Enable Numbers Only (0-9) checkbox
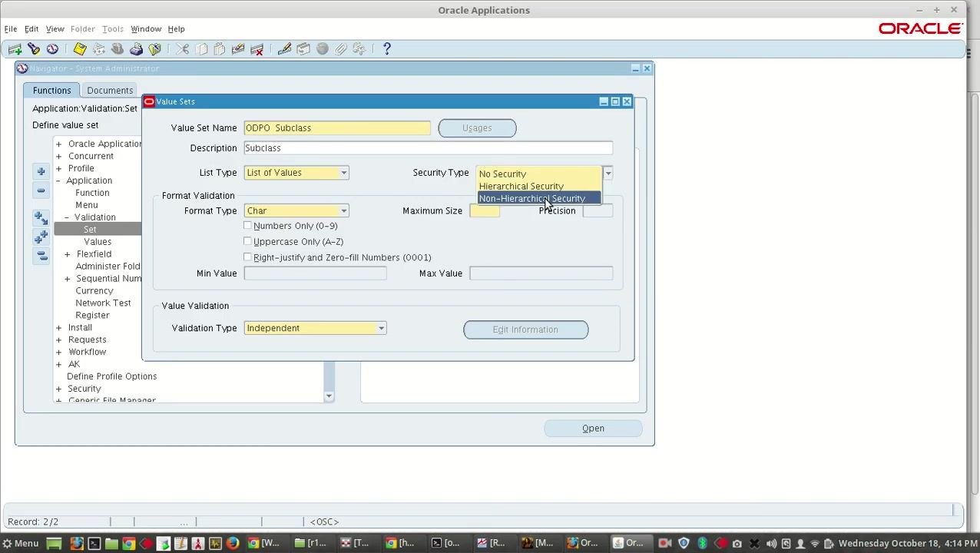The image size is (980, 553). click(x=247, y=226)
